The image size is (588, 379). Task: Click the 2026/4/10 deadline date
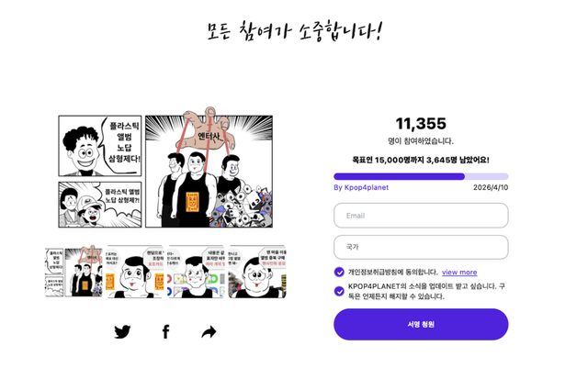point(491,187)
